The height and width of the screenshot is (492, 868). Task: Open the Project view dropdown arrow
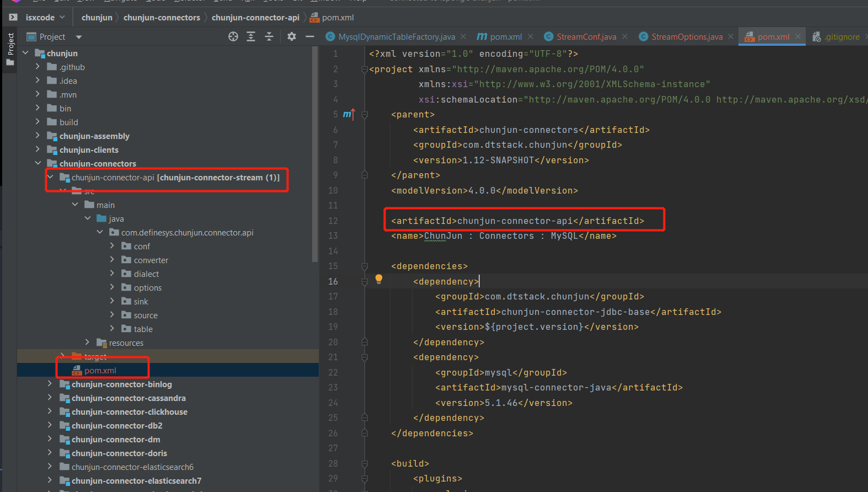point(79,37)
